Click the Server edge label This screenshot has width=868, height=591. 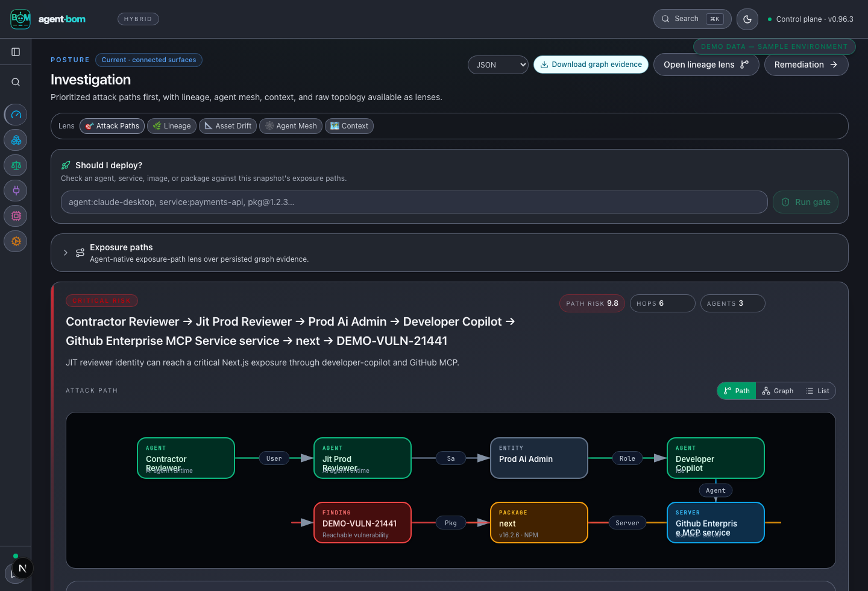[627, 523]
